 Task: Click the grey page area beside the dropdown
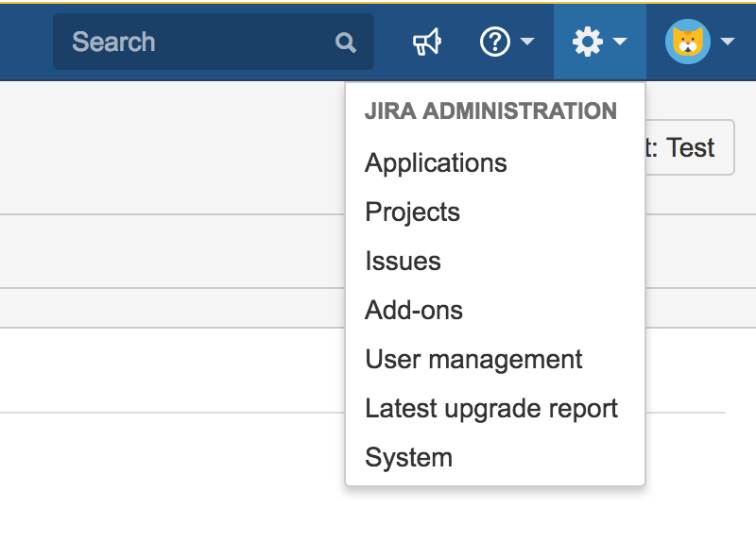coord(170,147)
